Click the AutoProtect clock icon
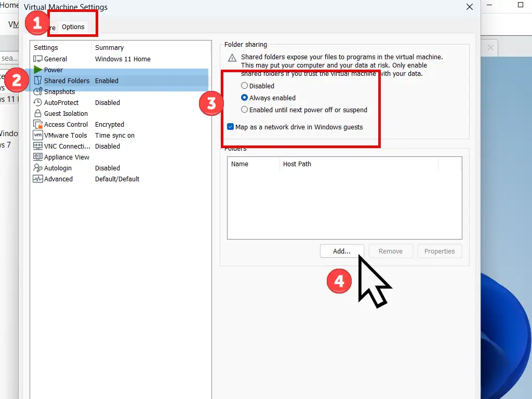The width and height of the screenshot is (532, 399). (37, 102)
